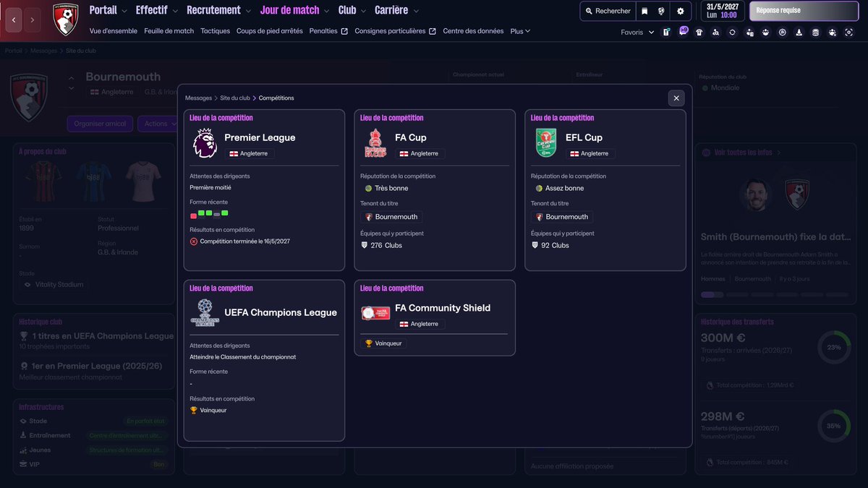This screenshot has width=868, height=488.
Task: Open the messages bubble icon with >9 badge
Action: [x=683, y=31]
